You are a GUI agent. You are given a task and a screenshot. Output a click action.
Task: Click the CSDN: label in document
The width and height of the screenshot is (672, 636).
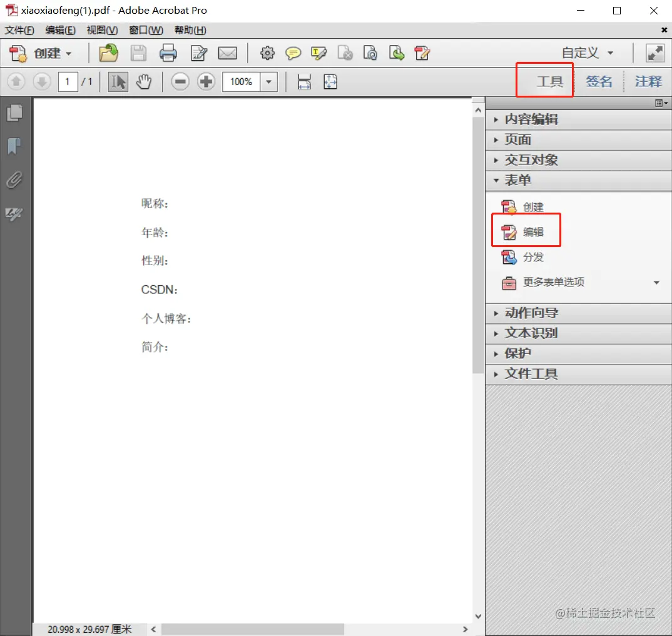point(160,290)
